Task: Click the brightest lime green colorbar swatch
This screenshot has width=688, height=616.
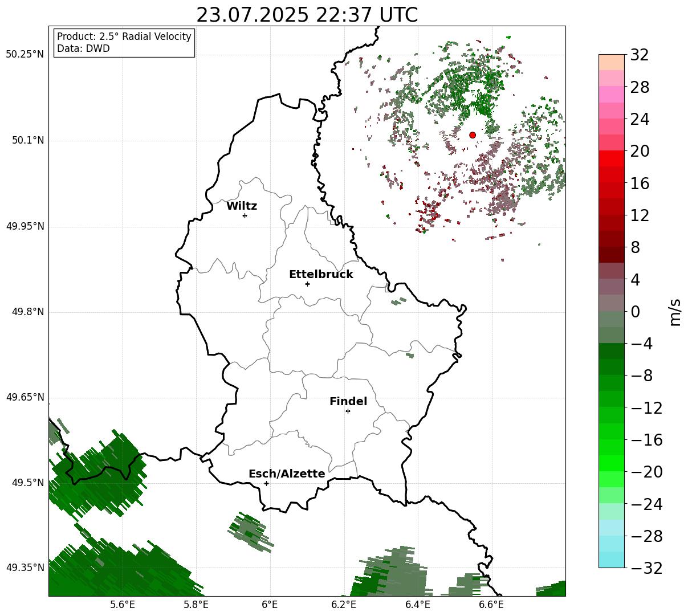Action: [612, 463]
